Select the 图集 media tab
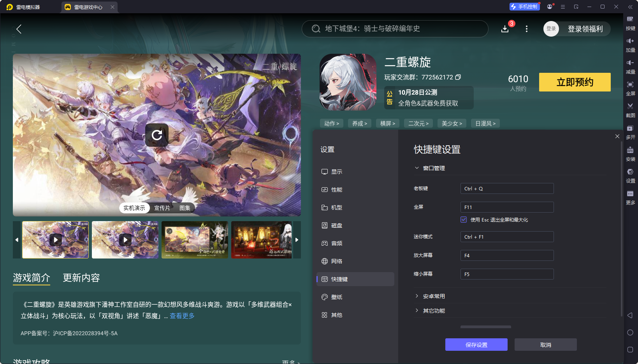Viewport: 638px width, 364px height. pyautogui.click(x=185, y=208)
